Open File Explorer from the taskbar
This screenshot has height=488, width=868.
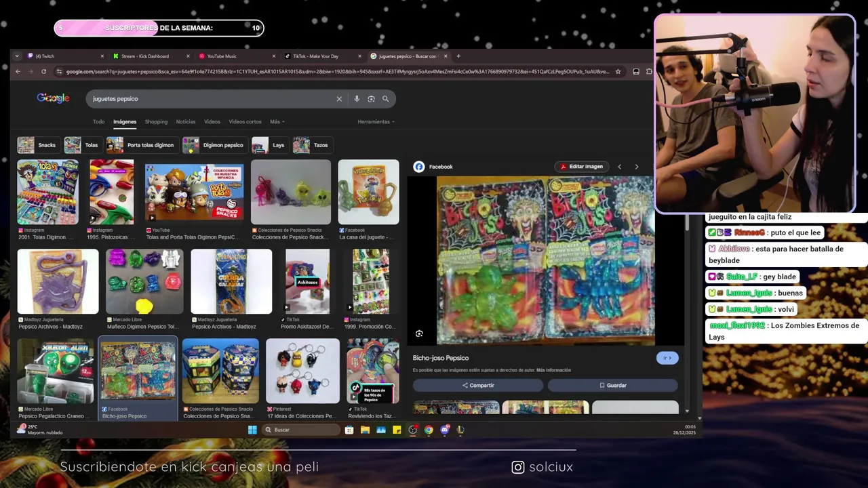point(365,430)
